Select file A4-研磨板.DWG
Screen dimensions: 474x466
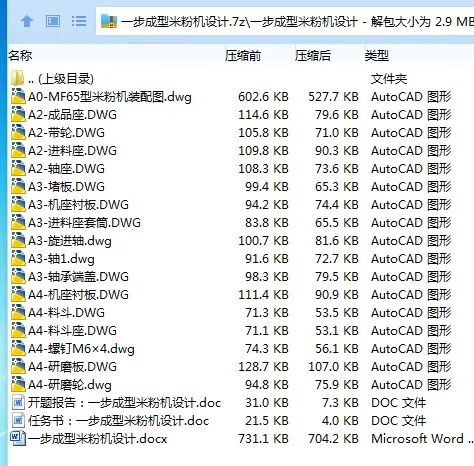click(x=72, y=367)
